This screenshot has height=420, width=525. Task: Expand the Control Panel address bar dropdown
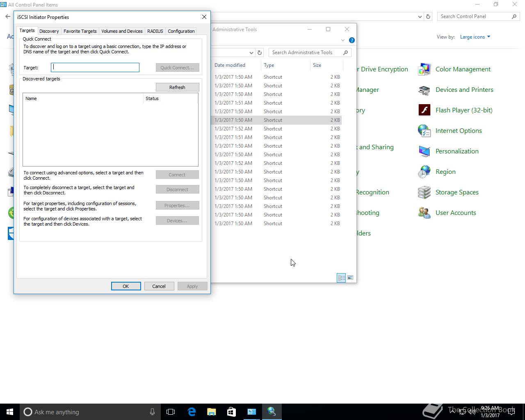click(420, 17)
